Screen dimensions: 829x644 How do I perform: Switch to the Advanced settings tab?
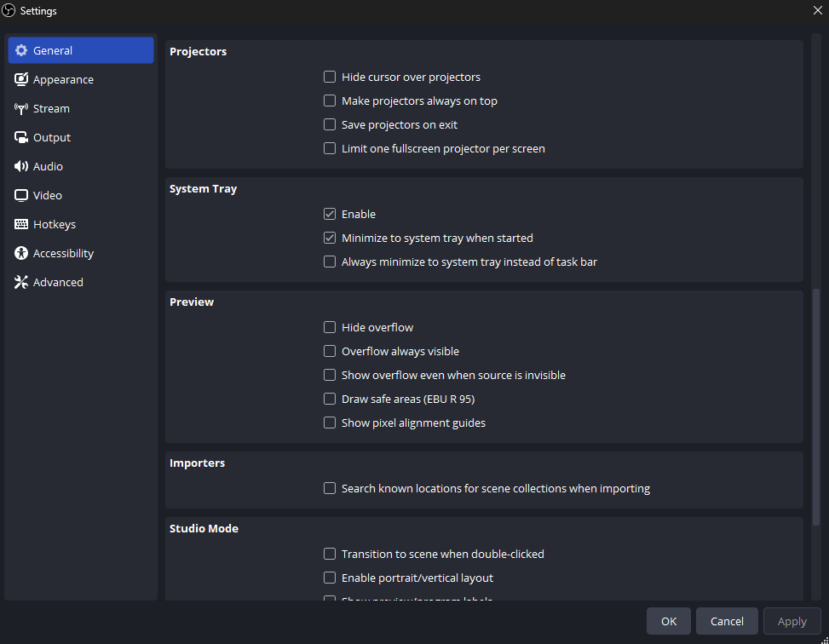click(81, 282)
